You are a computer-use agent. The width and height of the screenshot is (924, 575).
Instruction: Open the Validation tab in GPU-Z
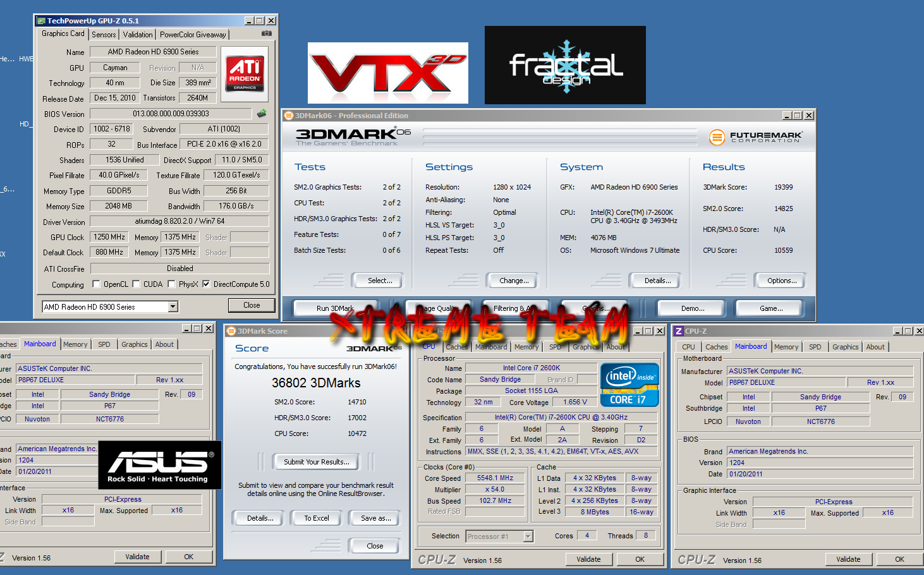[138, 35]
